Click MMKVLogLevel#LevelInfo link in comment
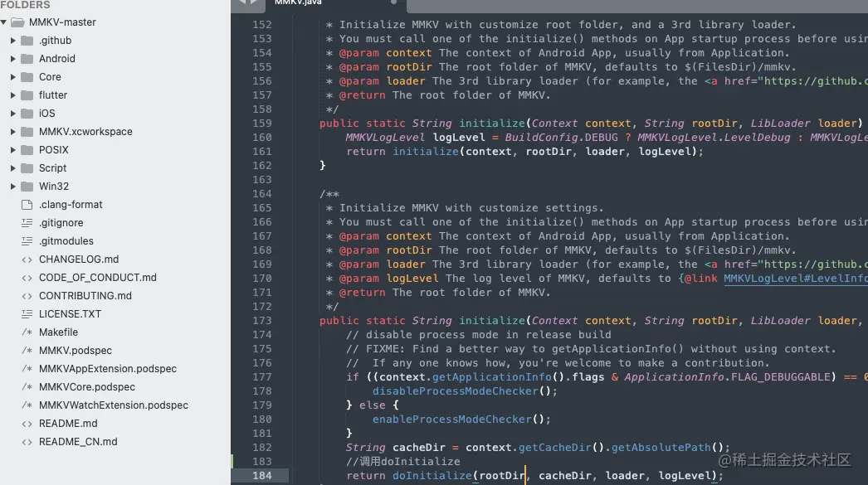This screenshot has width=868, height=485. [x=796, y=279]
